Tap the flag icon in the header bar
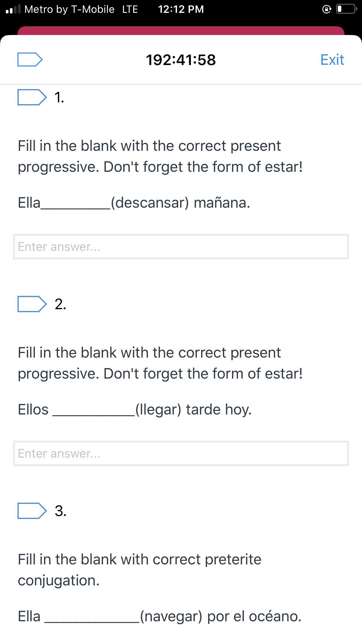Image resolution: width=362 pixels, height=644 pixels. (30, 60)
